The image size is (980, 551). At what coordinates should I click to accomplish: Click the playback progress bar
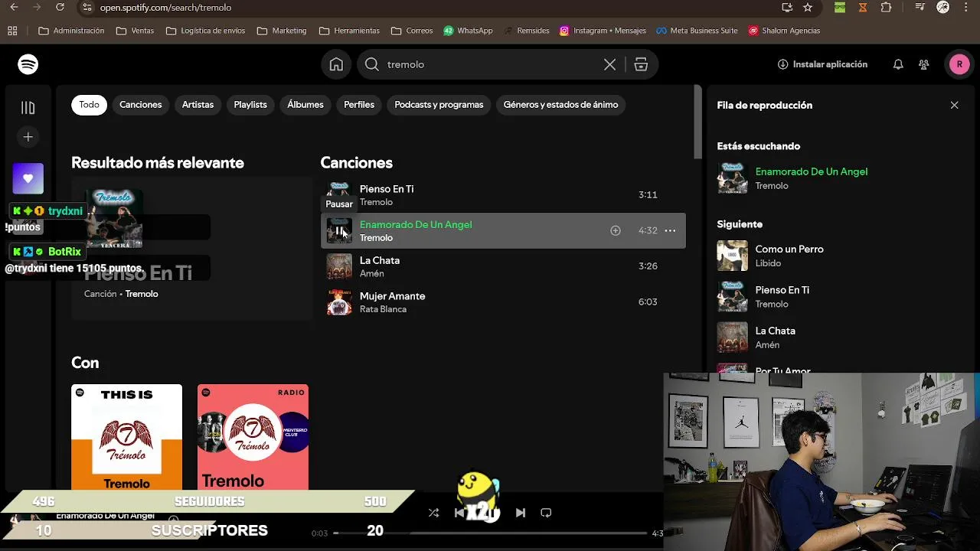pyautogui.click(x=490, y=533)
